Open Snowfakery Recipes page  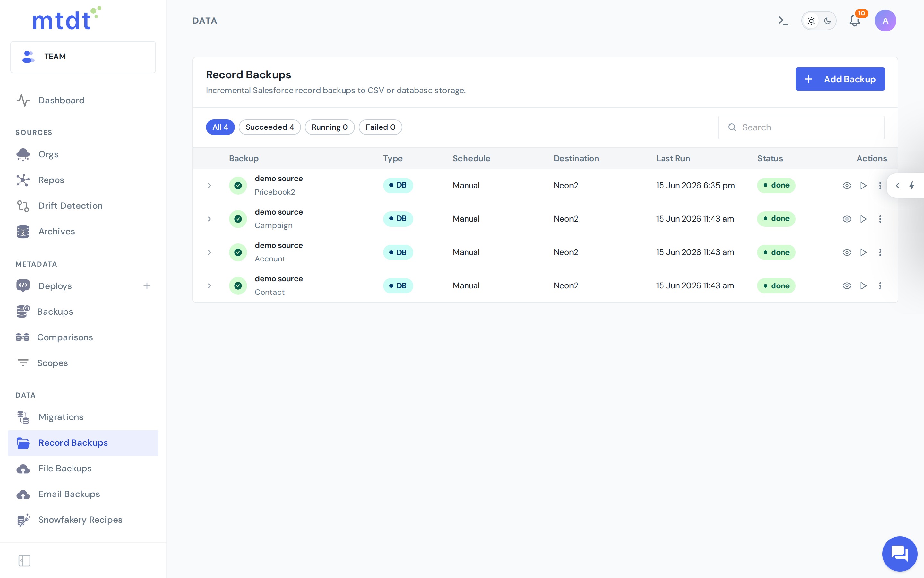83,520
